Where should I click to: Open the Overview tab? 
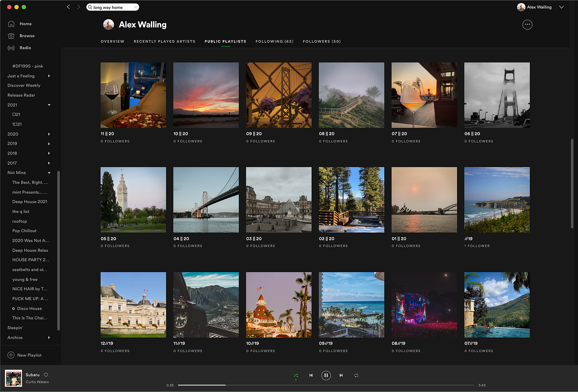pos(112,41)
